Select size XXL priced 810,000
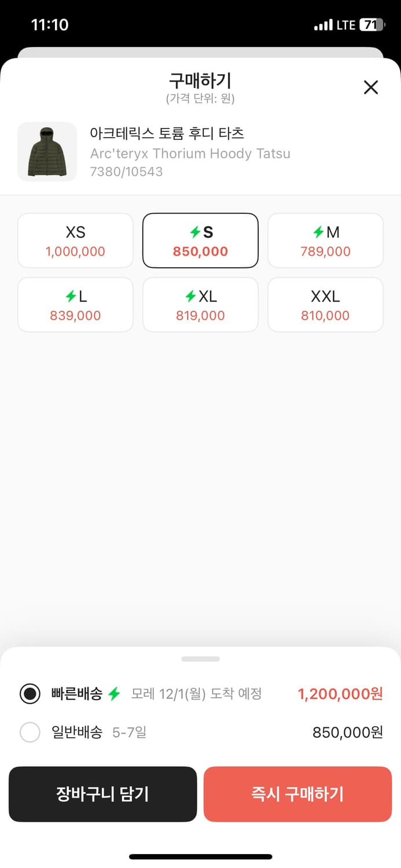This screenshot has height=868, width=401. (325, 304)
